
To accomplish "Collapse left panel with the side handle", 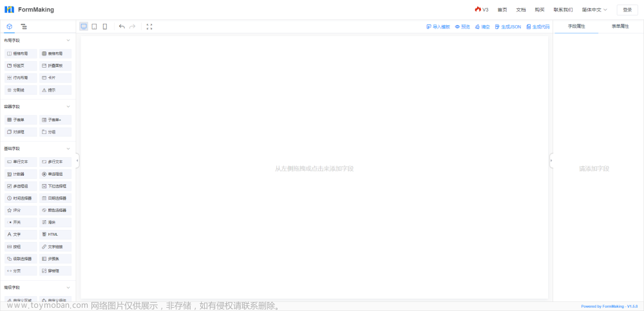I will [x=77, y=160].
